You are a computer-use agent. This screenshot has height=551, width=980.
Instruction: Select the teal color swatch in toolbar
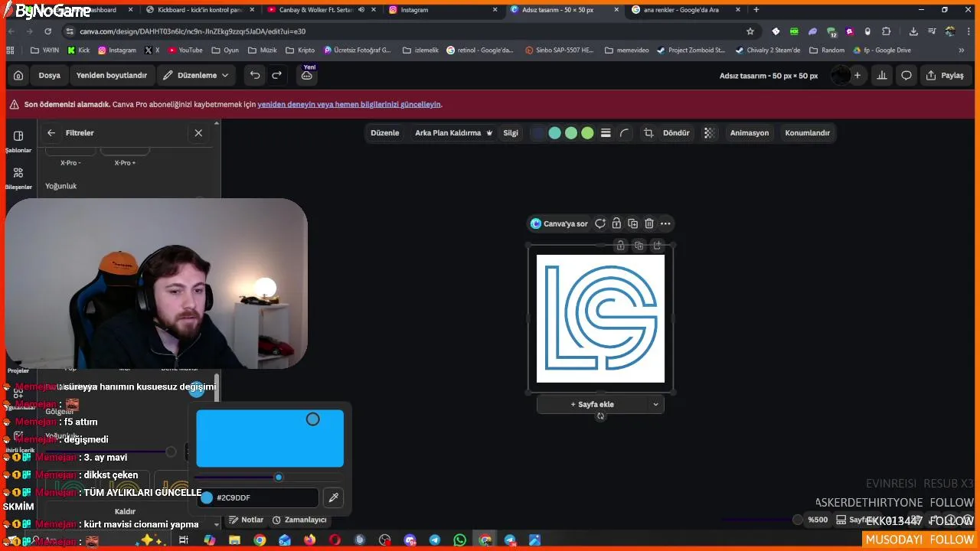[554, 132]
